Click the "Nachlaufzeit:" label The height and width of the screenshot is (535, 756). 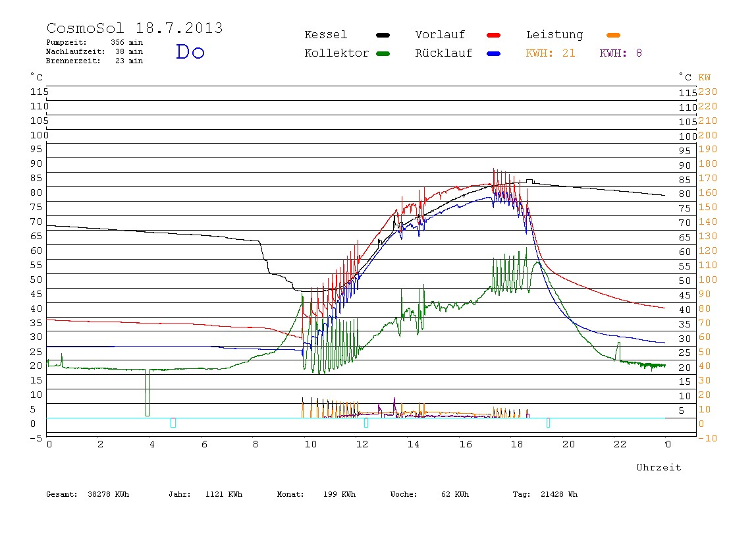[x=76, y=51]
